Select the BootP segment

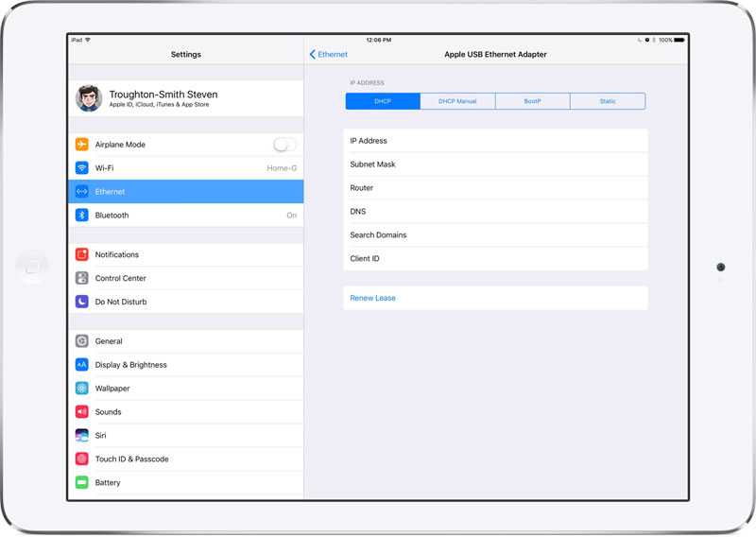[533, 101]
